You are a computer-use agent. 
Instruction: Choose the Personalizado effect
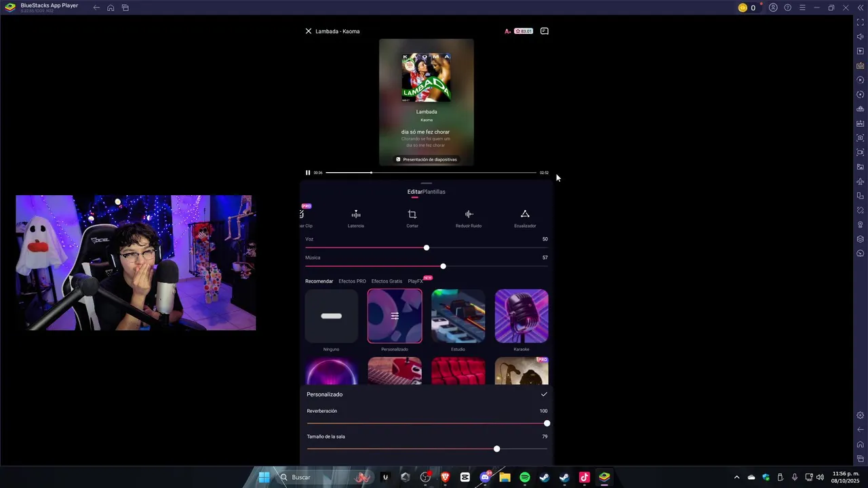[x=395, y=316]
